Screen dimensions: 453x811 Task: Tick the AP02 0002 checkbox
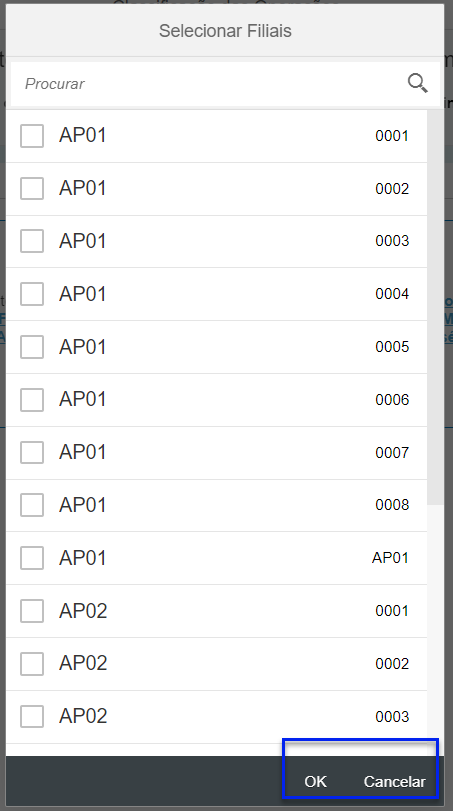tap(32, 664)
